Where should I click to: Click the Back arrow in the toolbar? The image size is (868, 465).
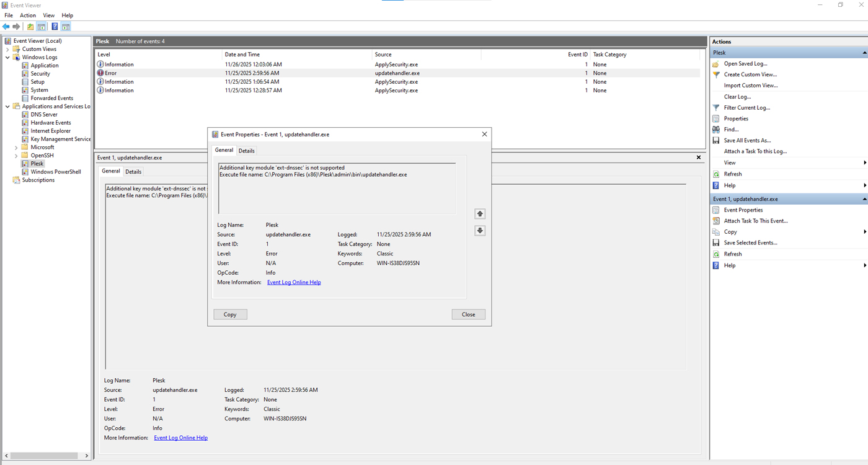pyautogui.click(x=6, y=27)
